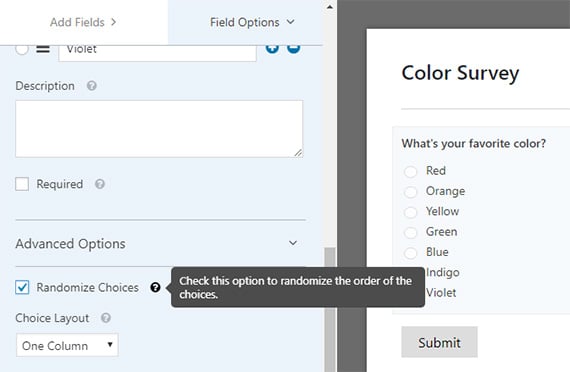
Task: Enable the Required checkbox
Action: pyautogui.click(x=22, y=184)
